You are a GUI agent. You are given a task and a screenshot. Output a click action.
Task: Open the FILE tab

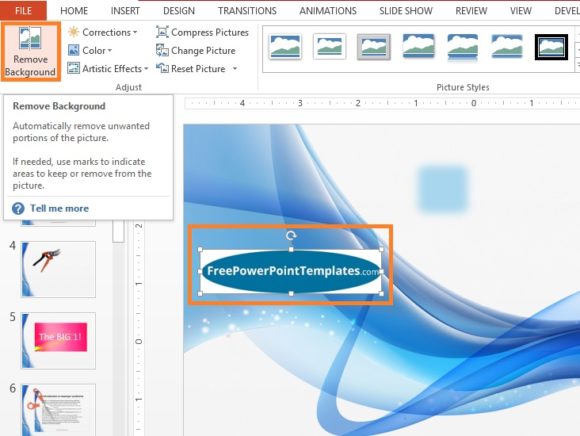[23, 11]
